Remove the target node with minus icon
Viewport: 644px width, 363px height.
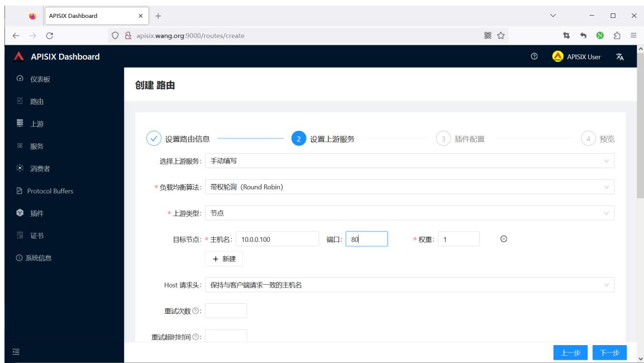click(504, 238)
